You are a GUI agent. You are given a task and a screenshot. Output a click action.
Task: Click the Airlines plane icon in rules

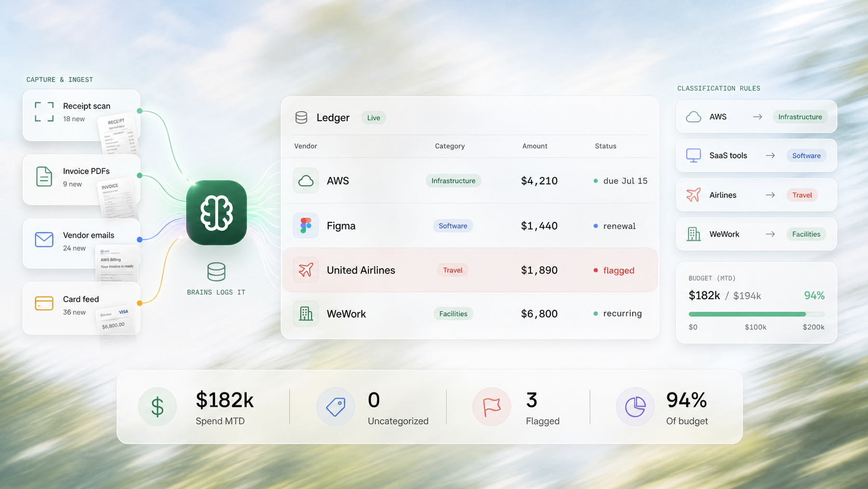coord(694,195)
